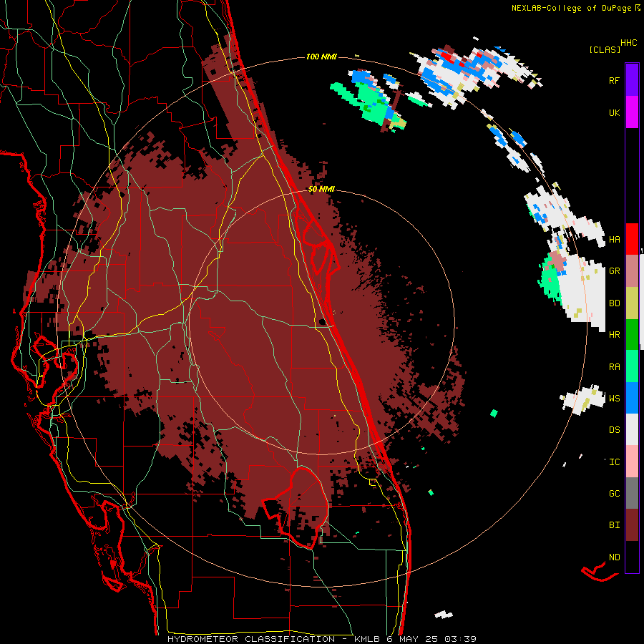Viewport: 644px width, 644px height.
Task: Click the BI legend label
Action: 614,525
